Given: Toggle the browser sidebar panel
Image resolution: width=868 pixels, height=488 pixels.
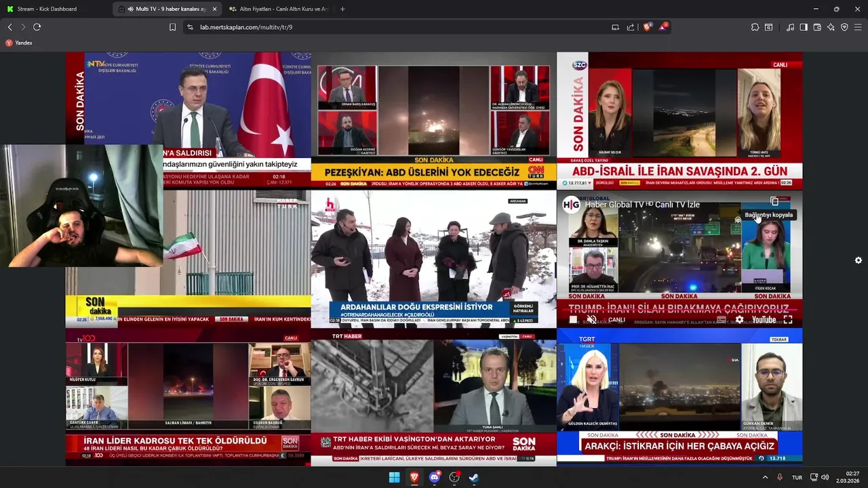Looking at the screenshot, I should (804, 27).
